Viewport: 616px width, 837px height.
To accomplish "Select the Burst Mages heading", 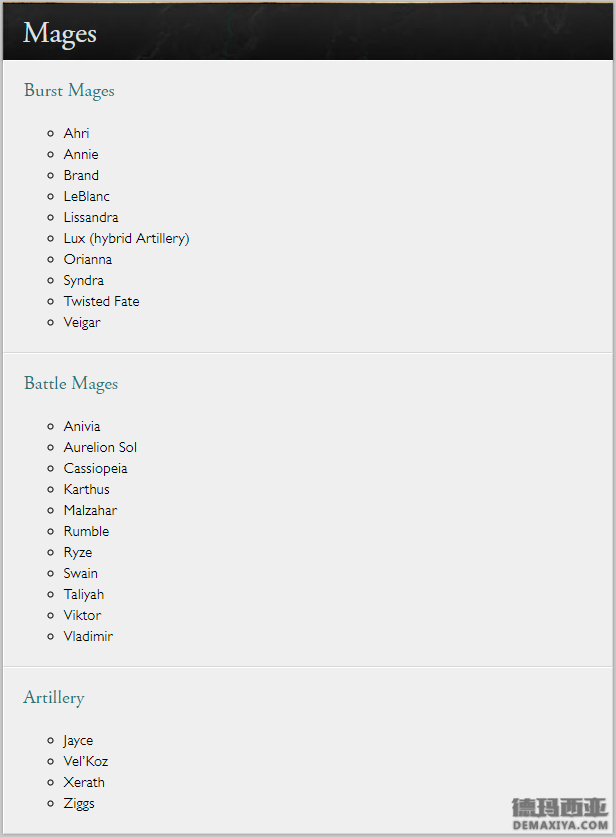I will (69, 91).
